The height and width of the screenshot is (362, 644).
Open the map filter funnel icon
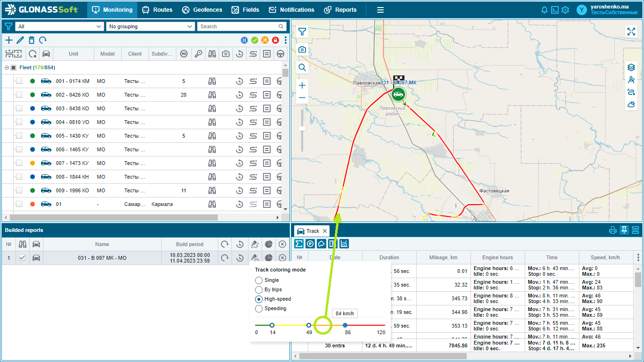(302, 32)
